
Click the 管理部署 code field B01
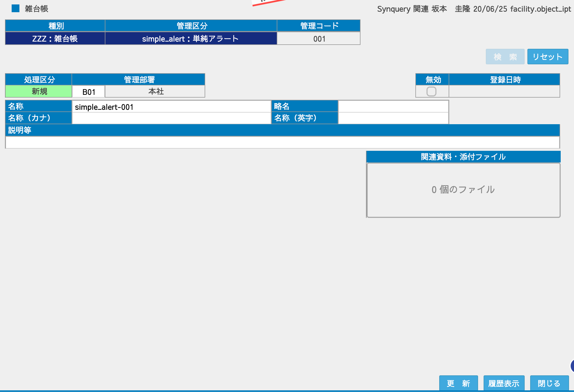click(88, 91)
